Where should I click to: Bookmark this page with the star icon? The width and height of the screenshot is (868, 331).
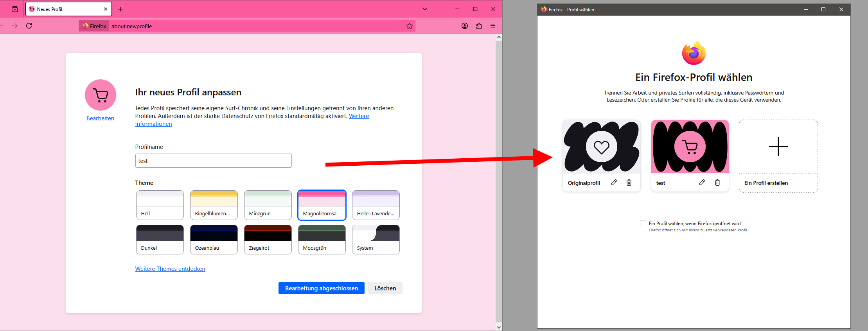pyautogui.click(x=410, y=26)
